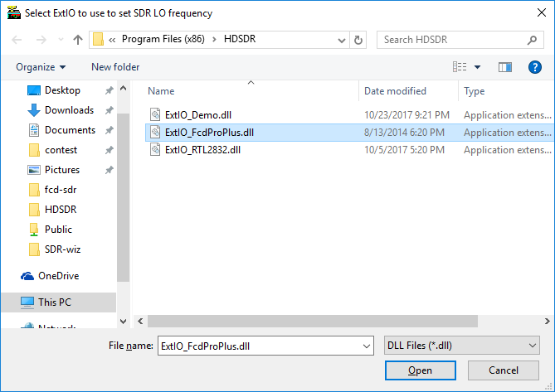Screen dimensions: 555x392
Task: Select the ExtIO_FcdProPlus.dll file
Action: click(209, 133)
